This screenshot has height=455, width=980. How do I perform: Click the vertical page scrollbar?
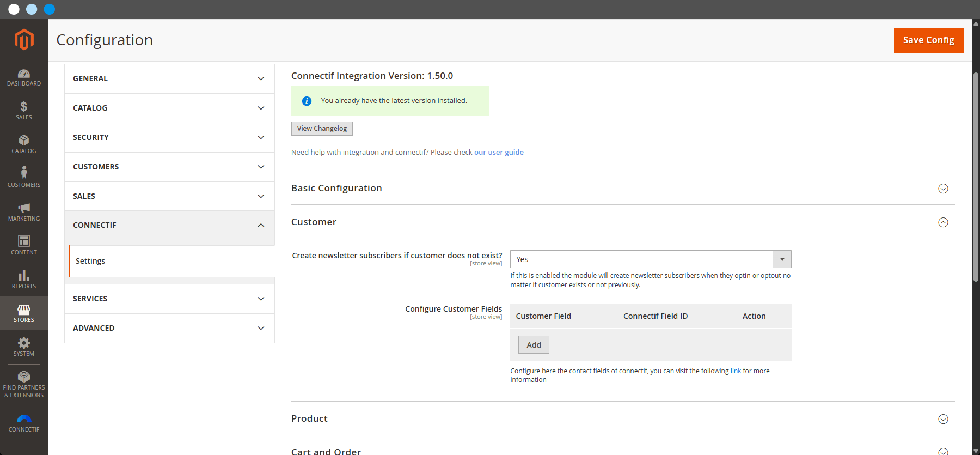(976, 177)
